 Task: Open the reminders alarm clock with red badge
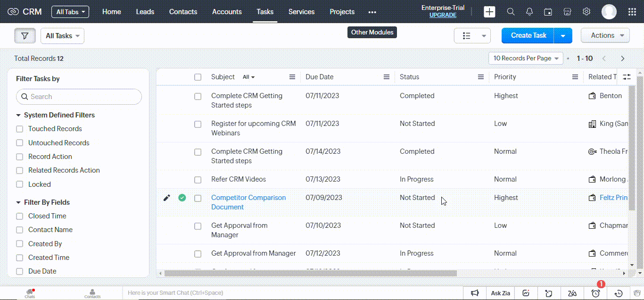[x=595, y=293]
